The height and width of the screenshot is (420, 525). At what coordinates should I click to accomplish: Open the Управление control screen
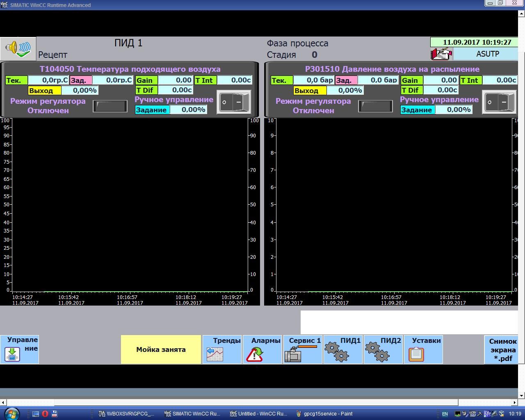pos(20,349)
